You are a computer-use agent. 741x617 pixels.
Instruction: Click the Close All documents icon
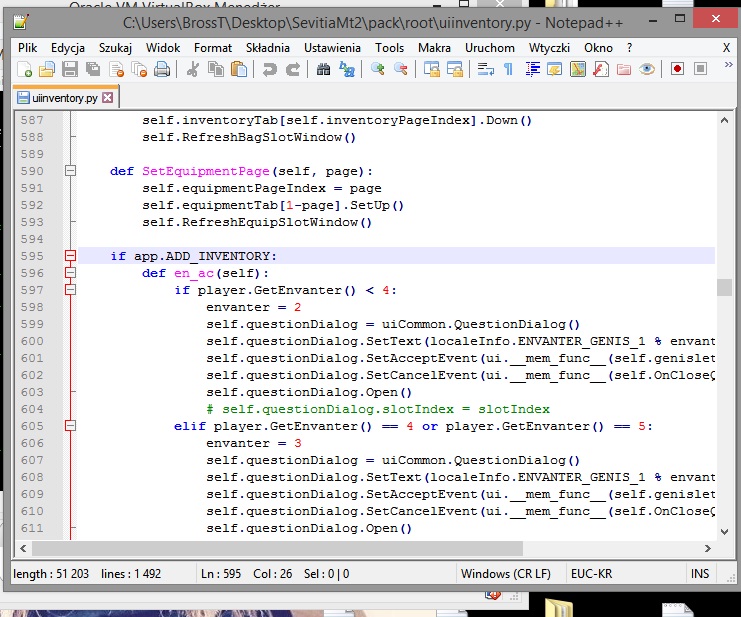coord(139,69)
